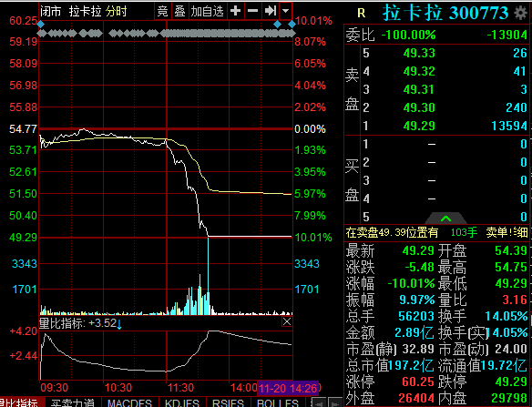This screenshot has width=532, height=407.
Task: Click the 振幅 value 9.97%
Action: [x=417, y=300]
